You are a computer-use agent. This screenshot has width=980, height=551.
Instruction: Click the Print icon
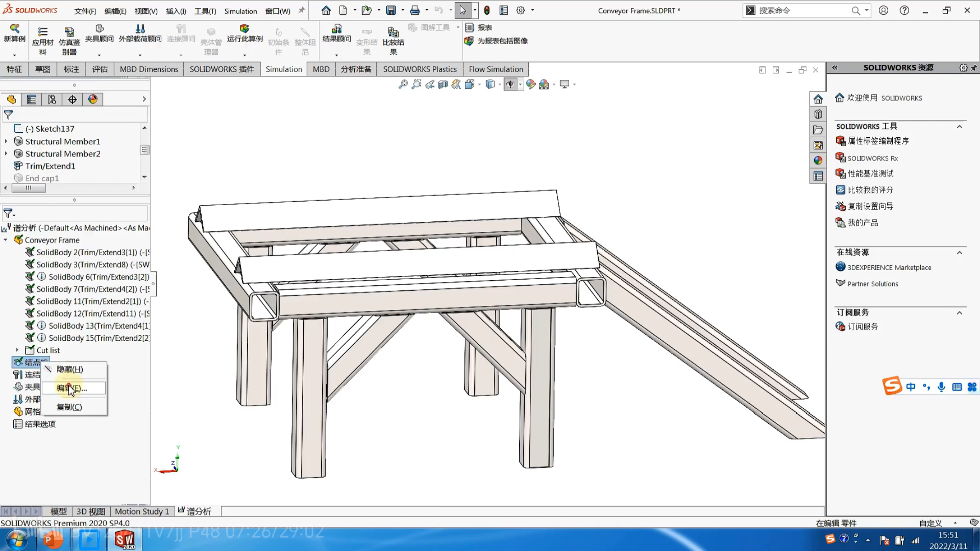coord(415,10)
